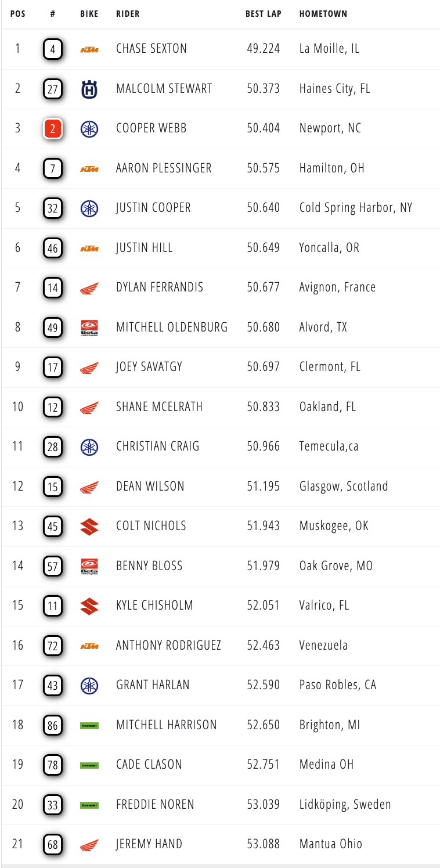This screenshot has height=868, width=440.
Task: Click the Kawasaki logo in Mitchell Harrison's row
Action: point(89,725)
